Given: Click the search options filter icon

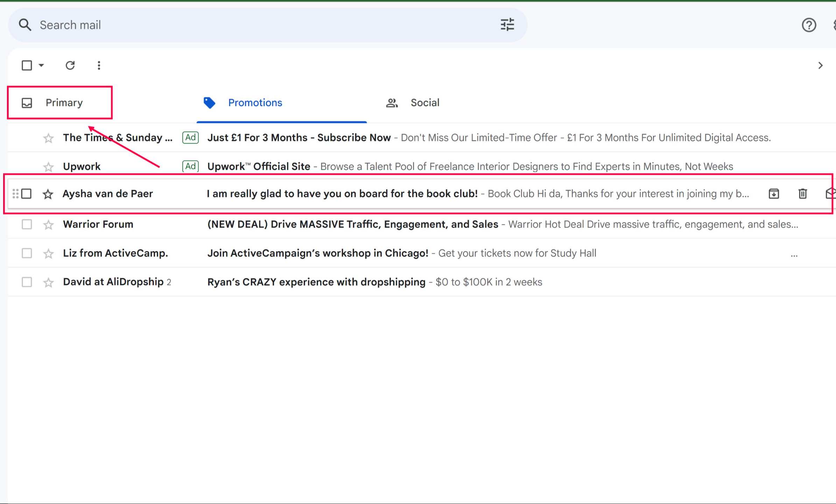Looking at the screenshot, I should (507, 25).
